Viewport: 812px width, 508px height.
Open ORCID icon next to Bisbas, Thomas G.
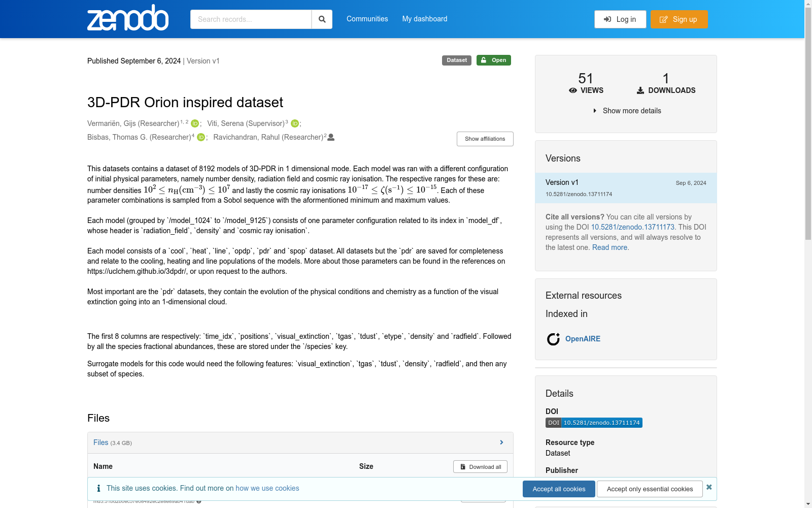point(201,137)
